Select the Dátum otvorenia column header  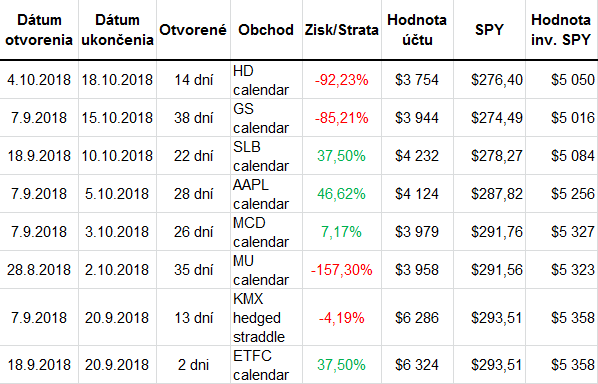coord(39,30)
